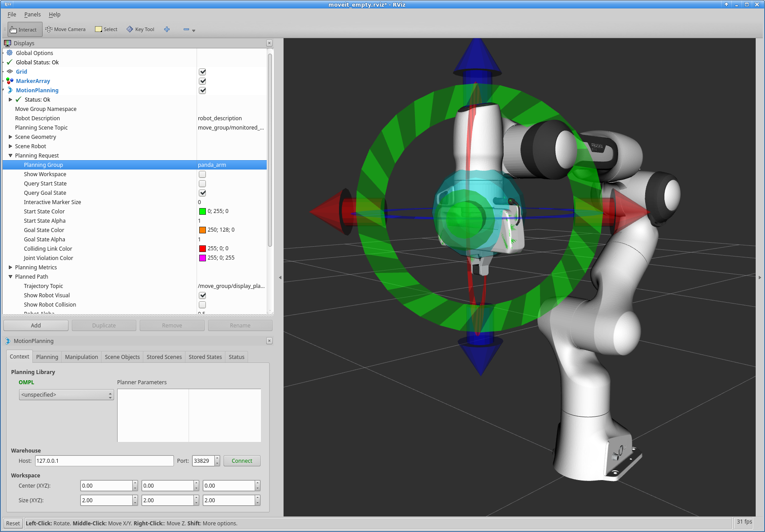Expand the Scene Geometry tree item

(x=10, y=137)
